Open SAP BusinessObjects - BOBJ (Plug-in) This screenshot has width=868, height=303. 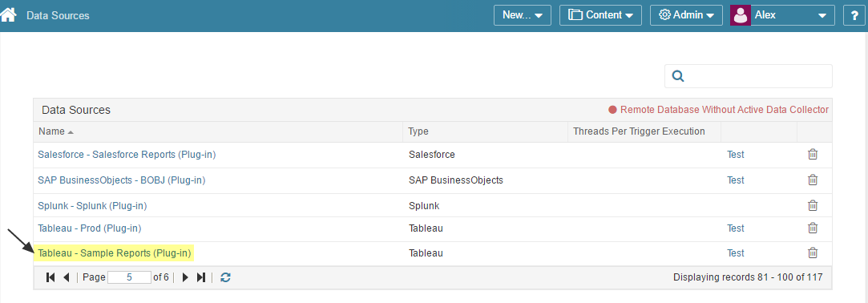[122, 180]
